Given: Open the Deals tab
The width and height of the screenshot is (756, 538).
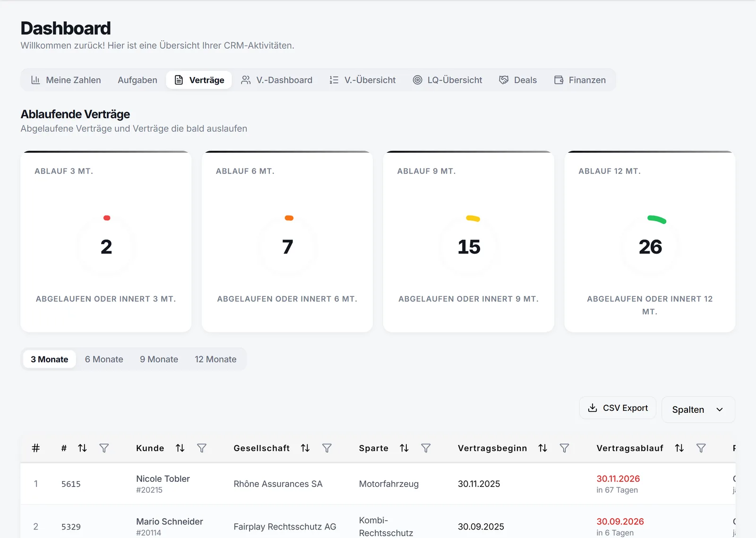Looking at the screenshot, I should pyautogui.click(x=518, y=80).
